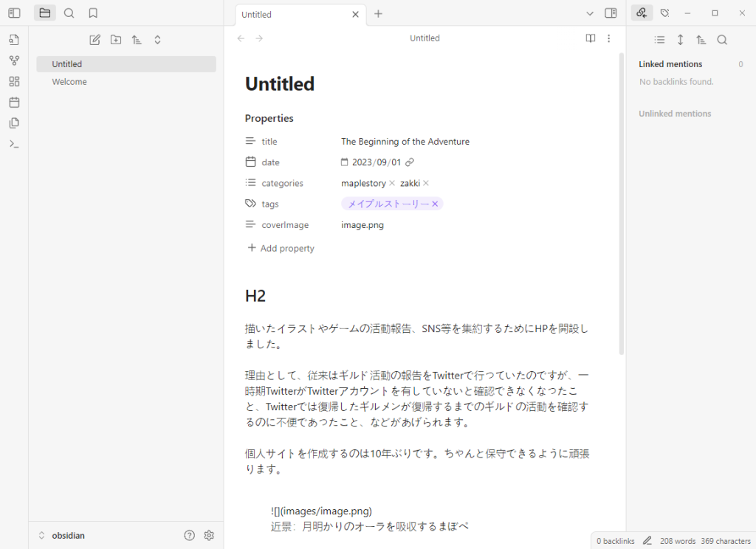The height and width of the screenshot is (549, 756).
Task: Expand or collapse all file explorer items
Action: (157, 40)
